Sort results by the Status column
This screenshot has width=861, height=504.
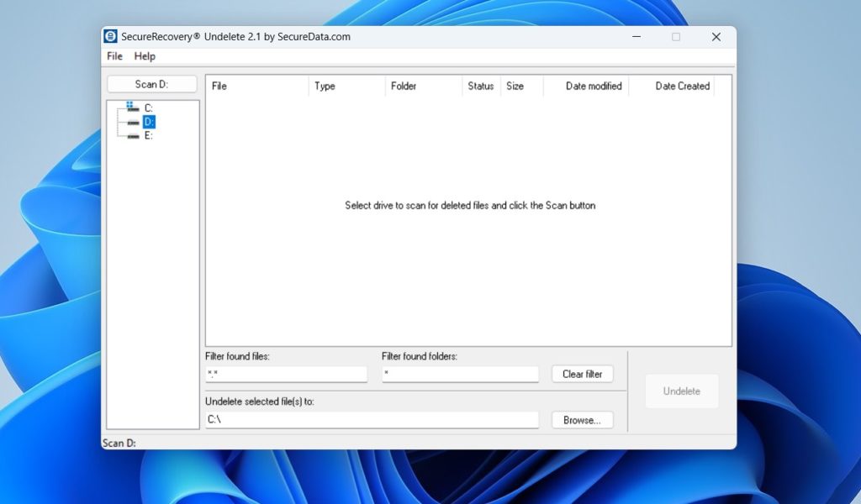[x=480, y=86]
